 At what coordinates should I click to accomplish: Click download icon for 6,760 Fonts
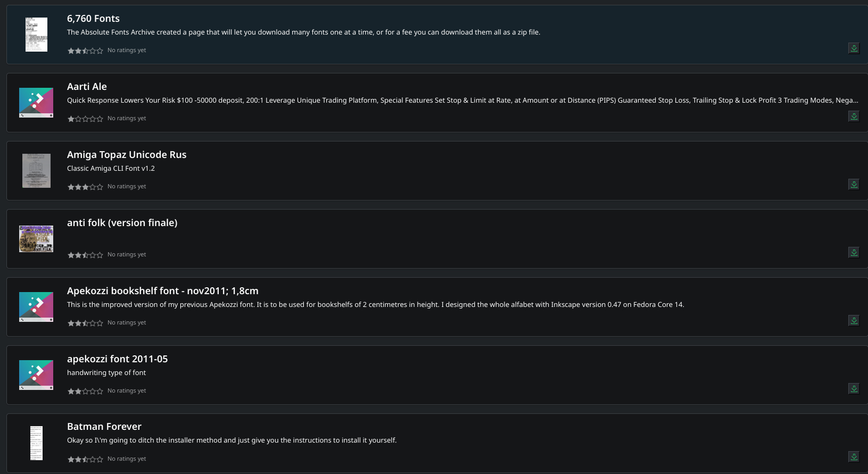(854, 48)
